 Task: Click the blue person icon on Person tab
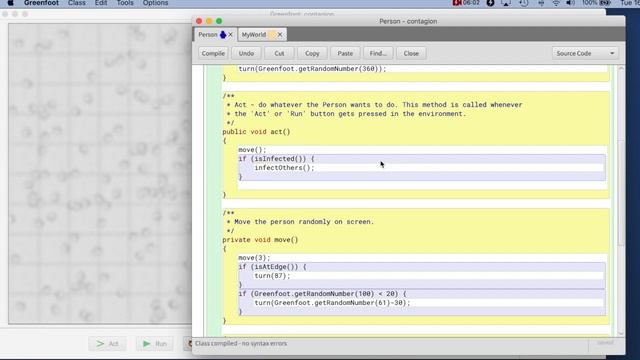pyautogui.click(x=223, y=35)
